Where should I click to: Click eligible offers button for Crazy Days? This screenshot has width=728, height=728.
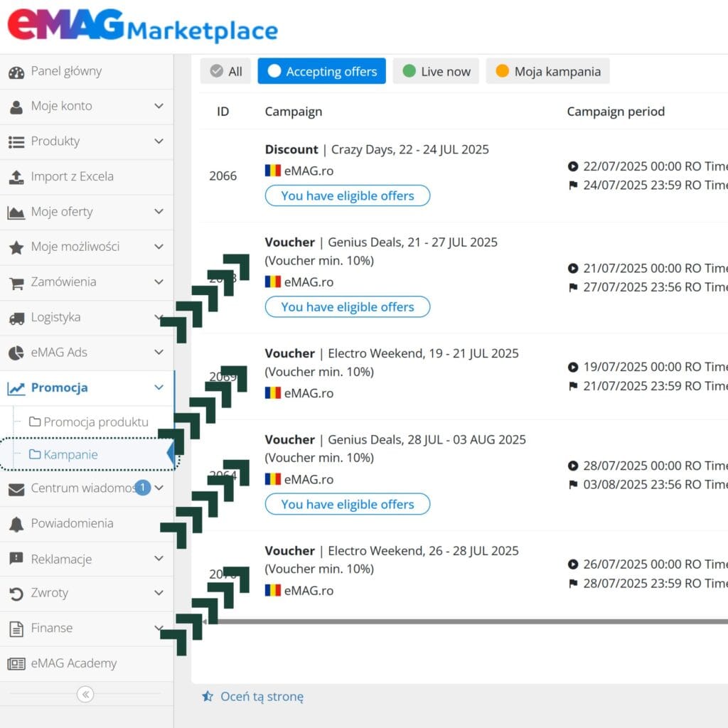[348, 196]
